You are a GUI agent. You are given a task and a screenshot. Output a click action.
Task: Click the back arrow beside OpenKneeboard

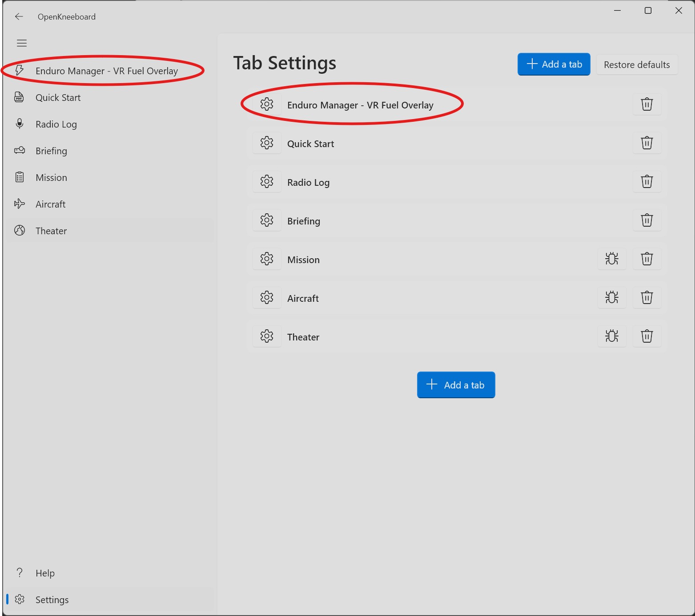(19, 16)
